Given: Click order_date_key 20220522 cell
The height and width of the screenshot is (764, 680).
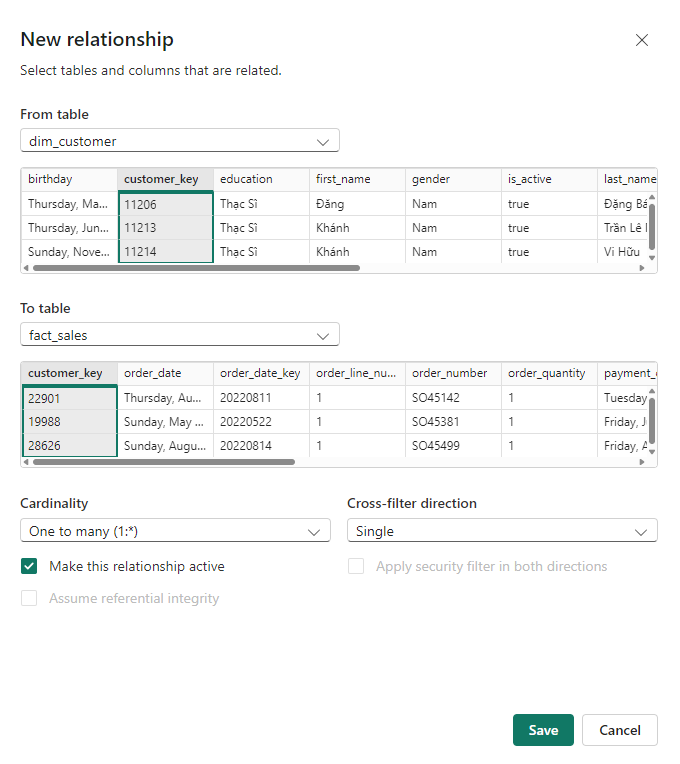Looking at the screenshot, I should pyautogui.click(x=261, y=421).
